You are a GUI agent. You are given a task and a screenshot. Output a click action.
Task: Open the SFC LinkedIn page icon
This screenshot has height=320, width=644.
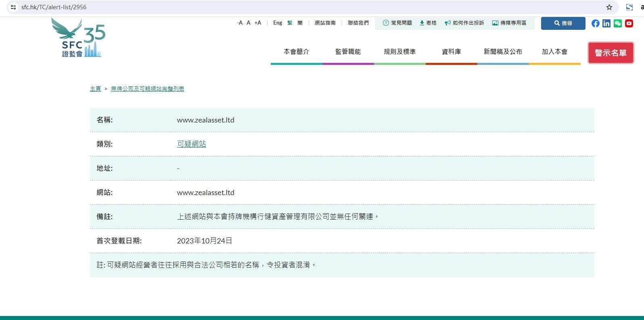click(x=606, y=23)
